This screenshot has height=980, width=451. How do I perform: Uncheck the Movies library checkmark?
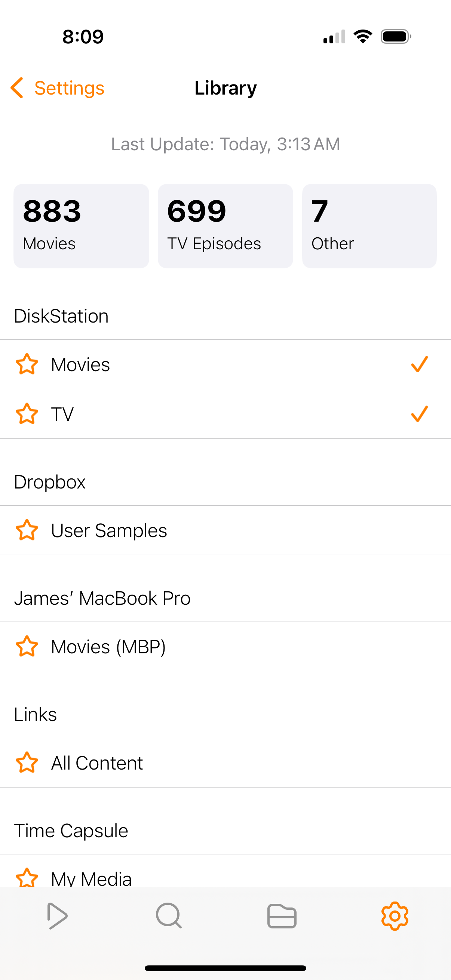[x=420, y=364]
